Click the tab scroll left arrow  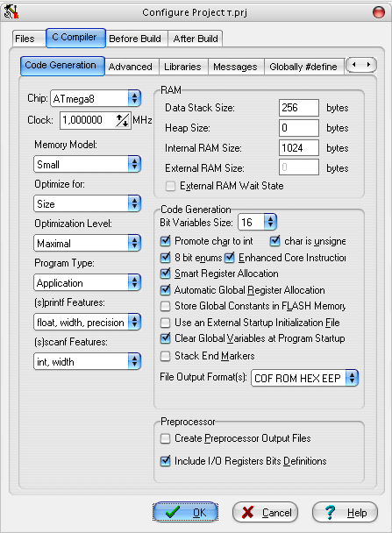[354, 65]
